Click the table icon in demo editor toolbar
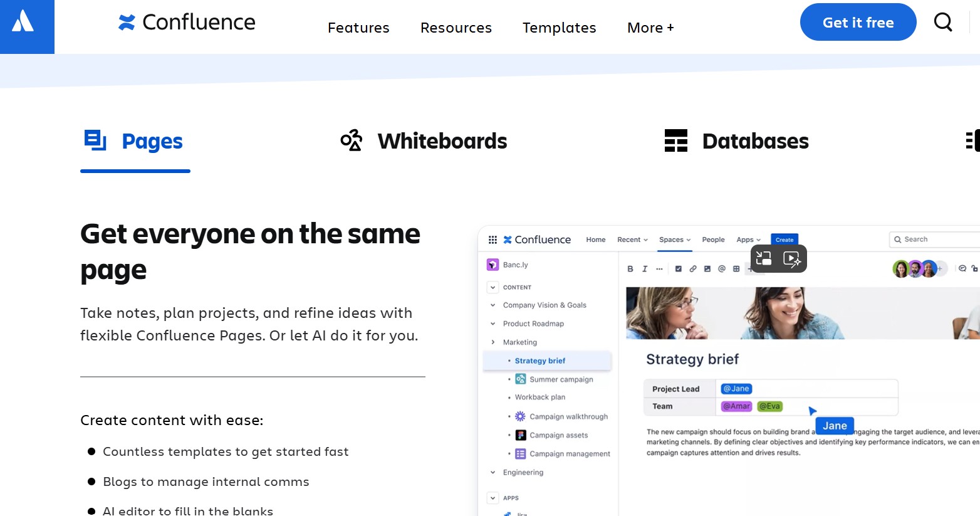 point(736,269)
